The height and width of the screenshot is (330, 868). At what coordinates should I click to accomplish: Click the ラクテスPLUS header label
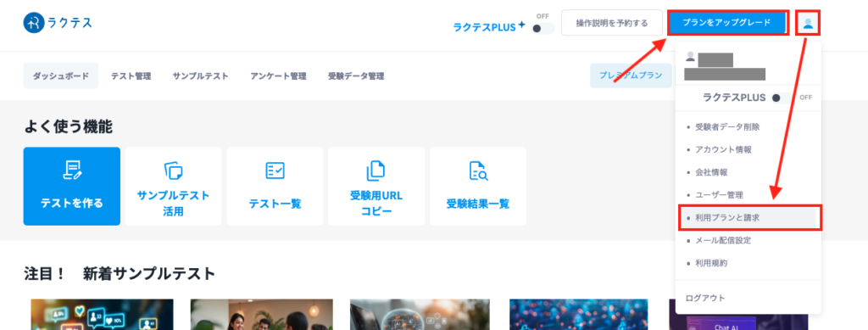[485, 27]
